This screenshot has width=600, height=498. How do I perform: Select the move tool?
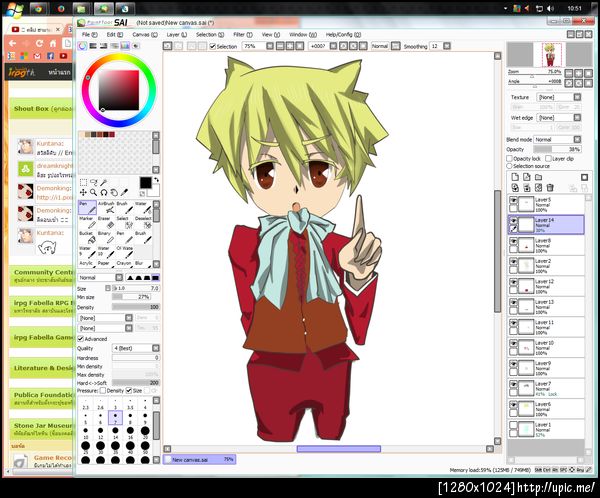tap(83, 192)
